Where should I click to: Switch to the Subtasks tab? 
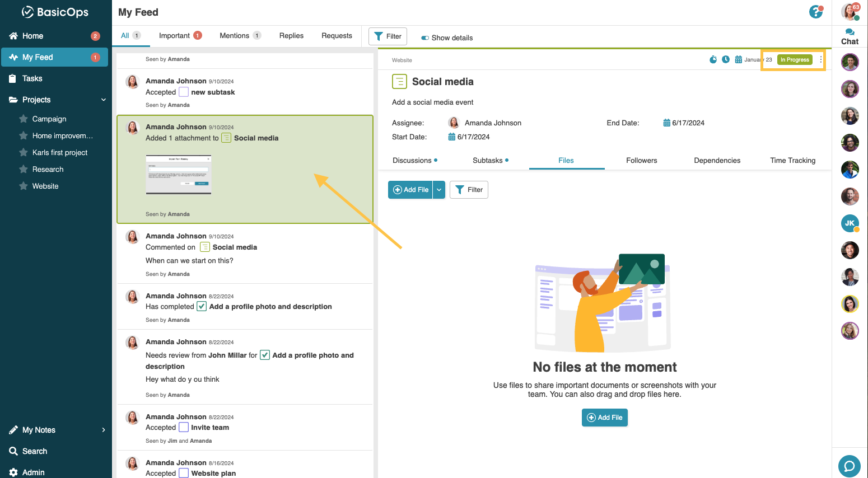pos(488,161)
